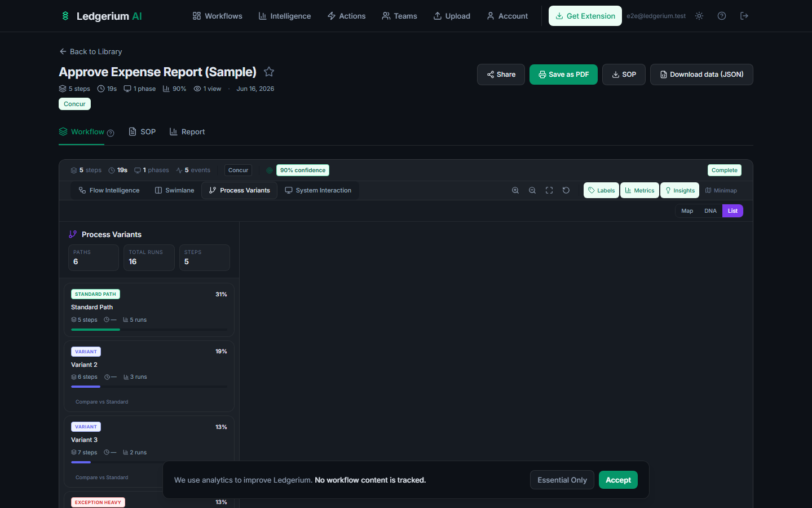Toggle Metrics display

639,190
